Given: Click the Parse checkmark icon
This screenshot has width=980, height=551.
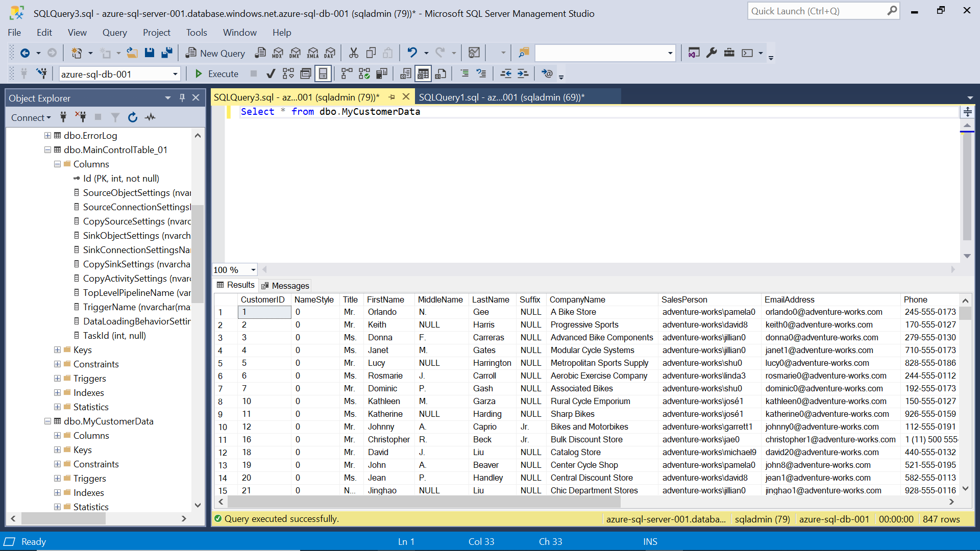Looking at the screenshot, I should 271,74.
